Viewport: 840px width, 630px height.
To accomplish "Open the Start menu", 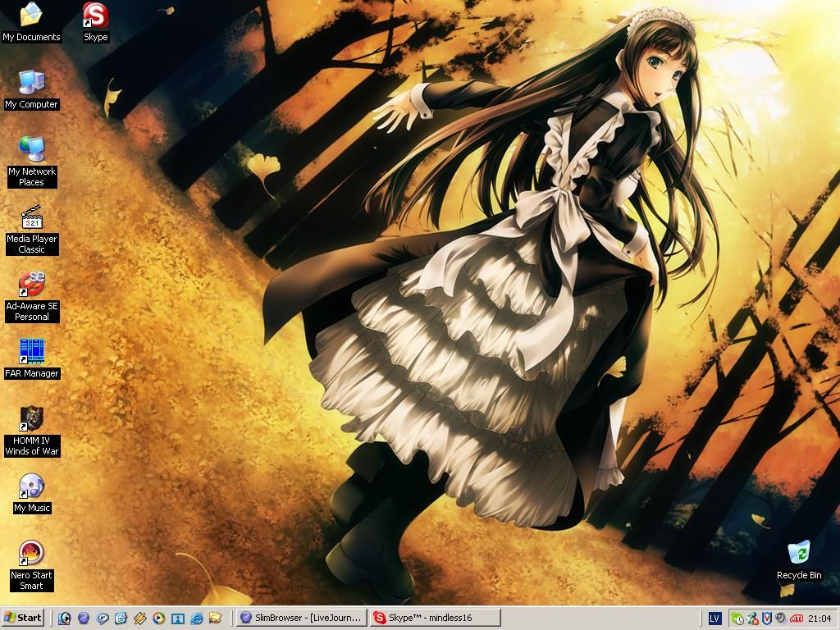I will tap(22, 618).
